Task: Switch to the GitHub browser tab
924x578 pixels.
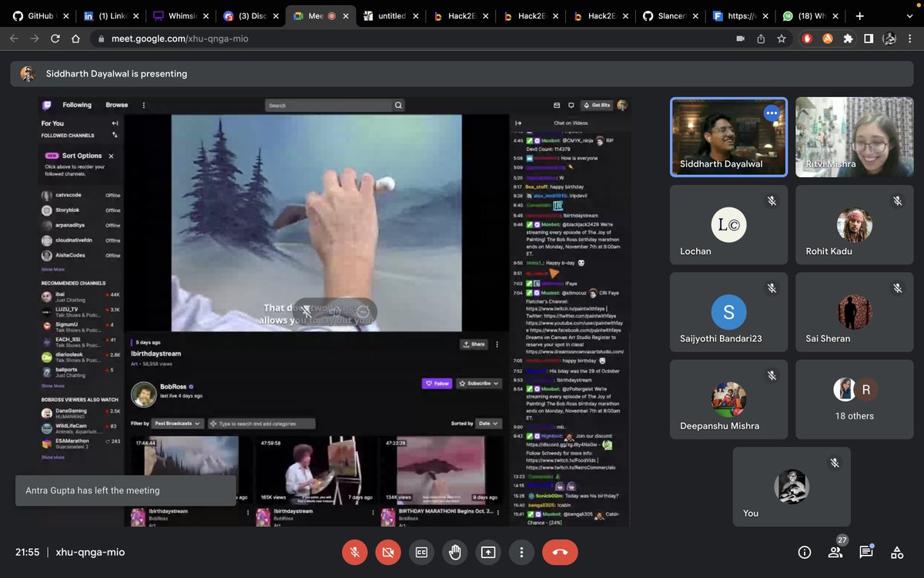Action: tap(40, 15)
